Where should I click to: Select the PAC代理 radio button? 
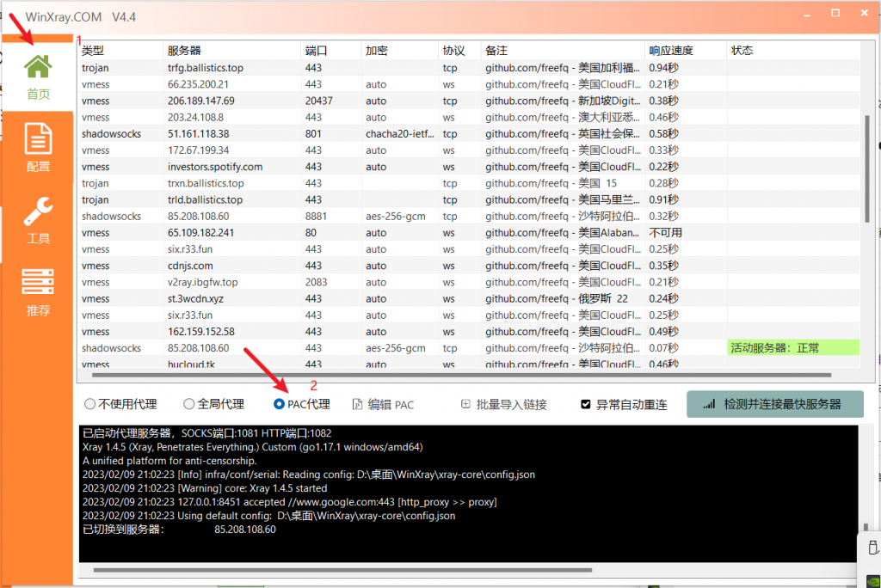279,404
